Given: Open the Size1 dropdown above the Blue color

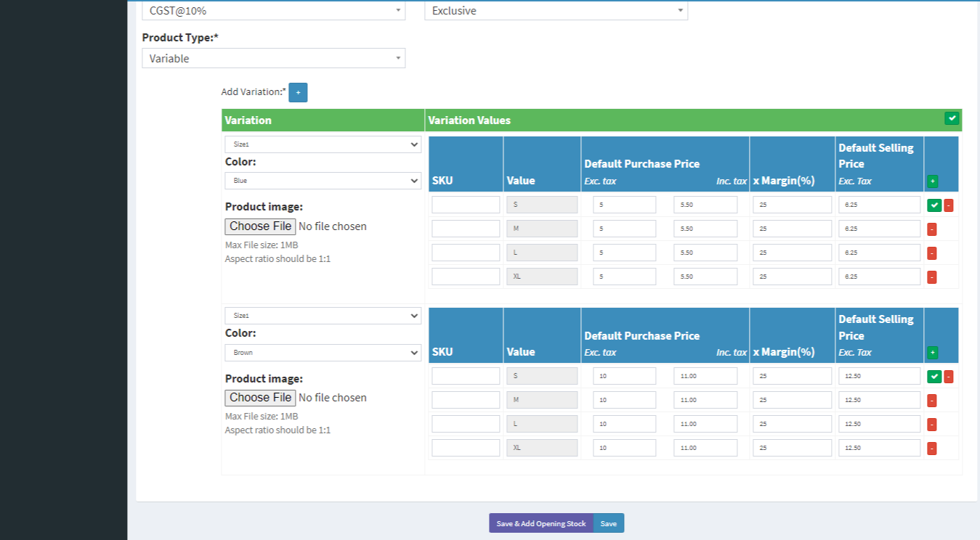Looking at the screenshot, I should tap(323, 144).
